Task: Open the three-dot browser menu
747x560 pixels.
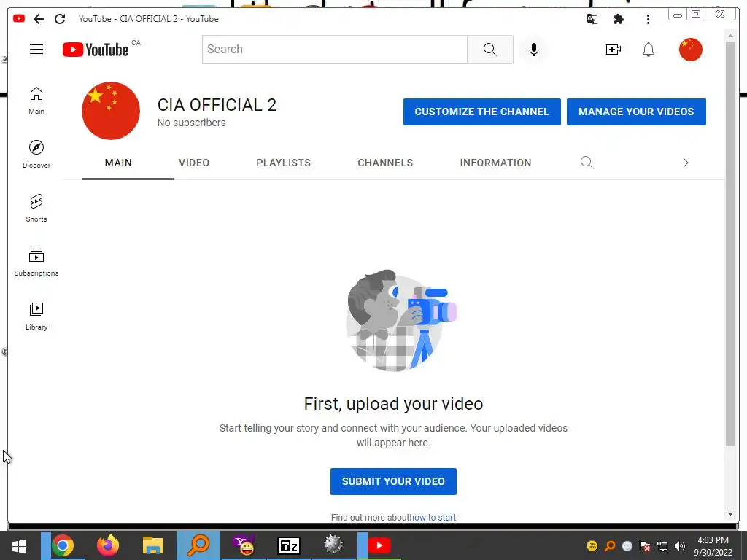Action: [648, 19]
